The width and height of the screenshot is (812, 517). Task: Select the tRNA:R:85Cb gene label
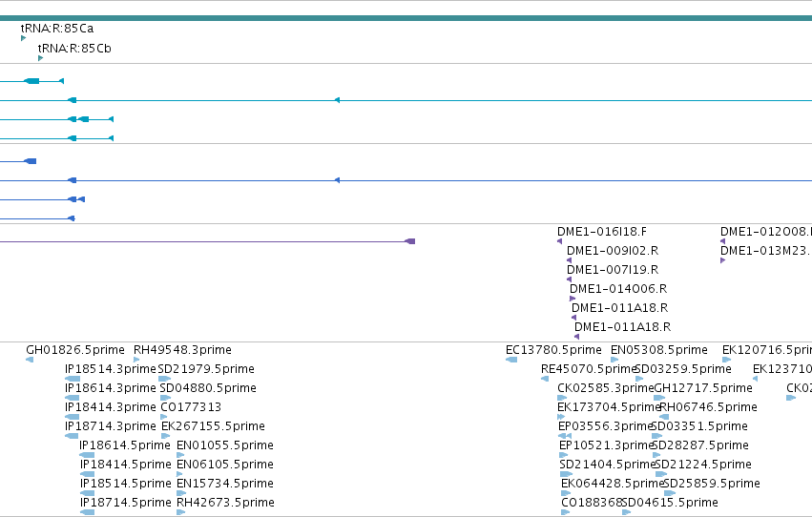[x=74, y=49]
